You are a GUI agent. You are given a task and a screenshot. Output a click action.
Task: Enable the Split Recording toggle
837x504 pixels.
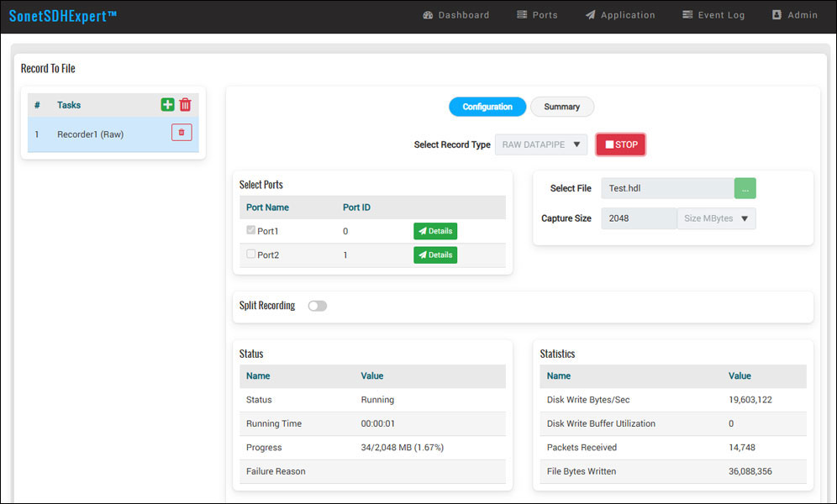coord(317,306)
